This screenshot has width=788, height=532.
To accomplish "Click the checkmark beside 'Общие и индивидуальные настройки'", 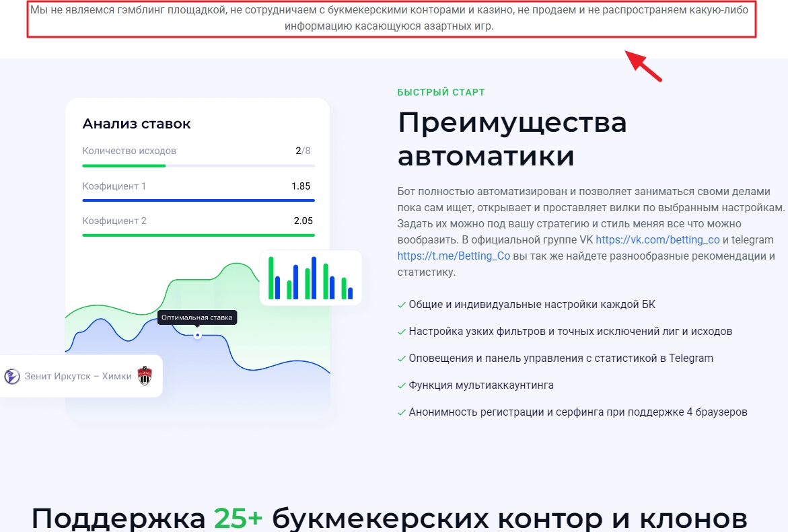I will 402,305.
